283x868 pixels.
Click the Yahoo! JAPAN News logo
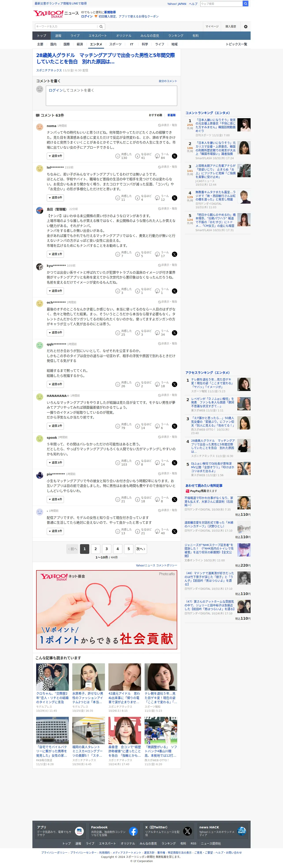(x=56, y=14)
